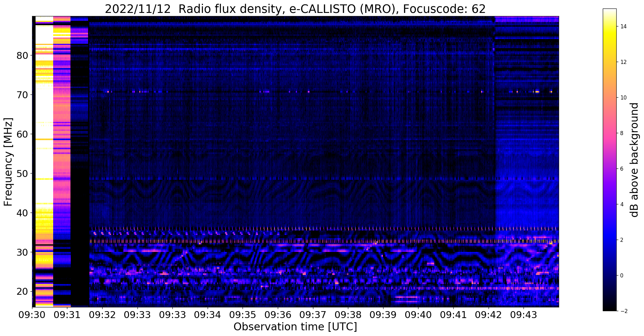Click the colorbar tick label 2

click(x=621, y=240)
